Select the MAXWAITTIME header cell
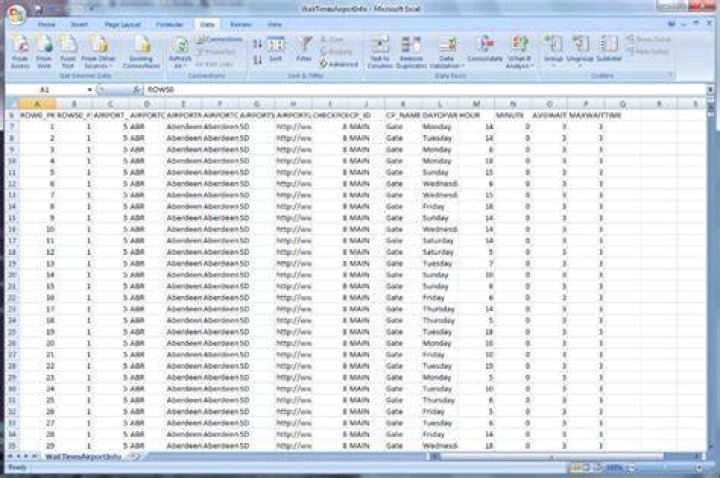 coord(586,115)
